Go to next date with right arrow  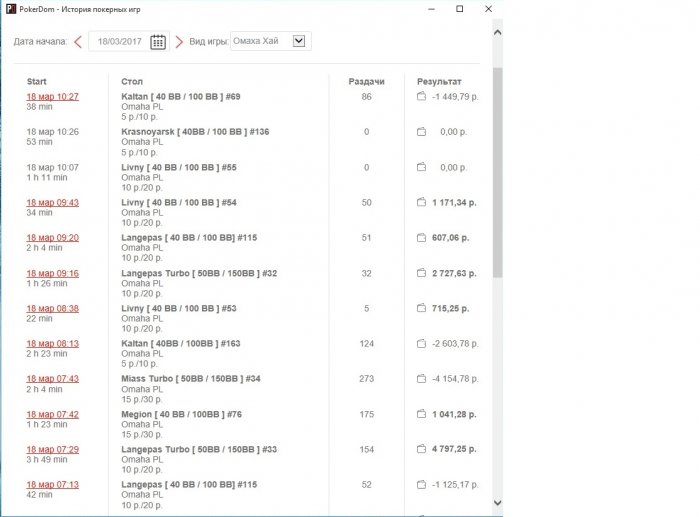tap(179, 42)
